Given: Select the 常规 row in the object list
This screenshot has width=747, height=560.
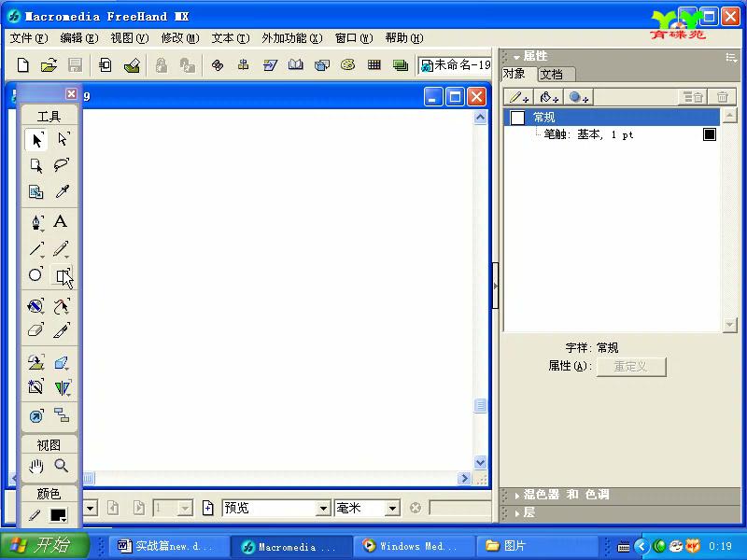Looking at the screenshot, I should tap(612, 118).
